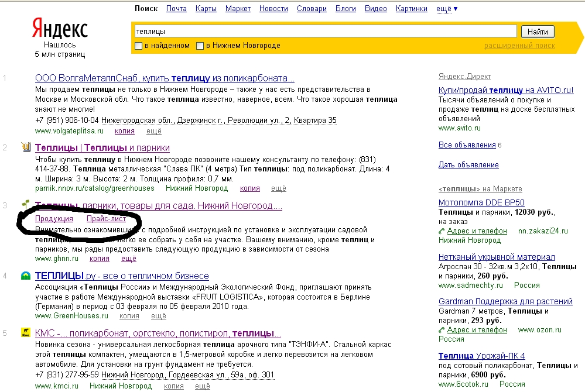The width and height of the screenshot is (585, 392).
Task: Click the Найти search button
Action: coord(538,32)
